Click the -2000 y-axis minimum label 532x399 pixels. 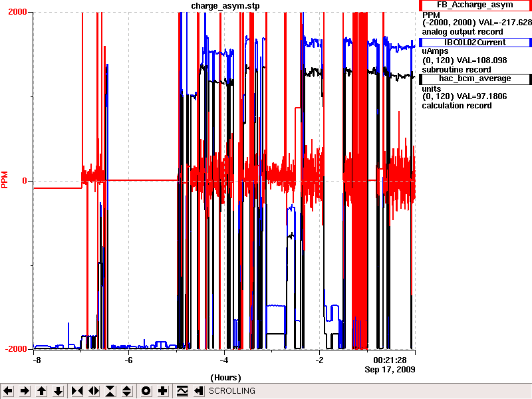[15, 349]
